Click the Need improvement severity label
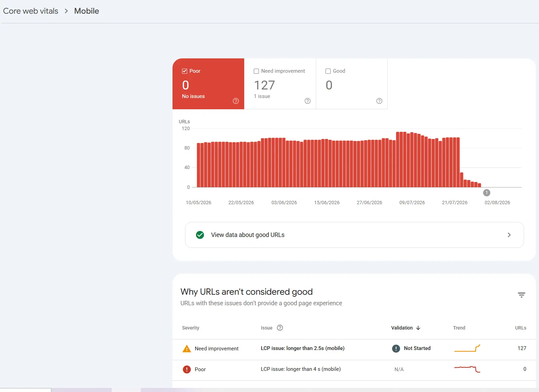 click(x=217, y=349)
